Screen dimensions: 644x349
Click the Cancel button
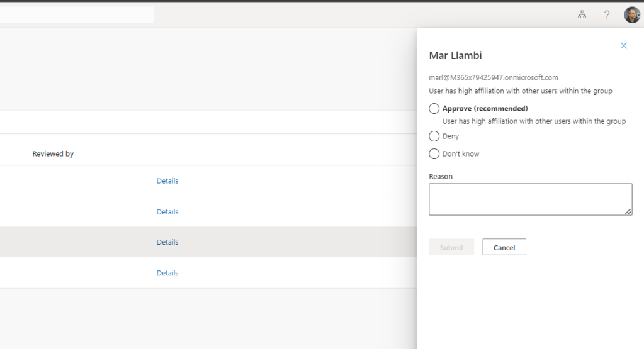[x=504, y=248]
